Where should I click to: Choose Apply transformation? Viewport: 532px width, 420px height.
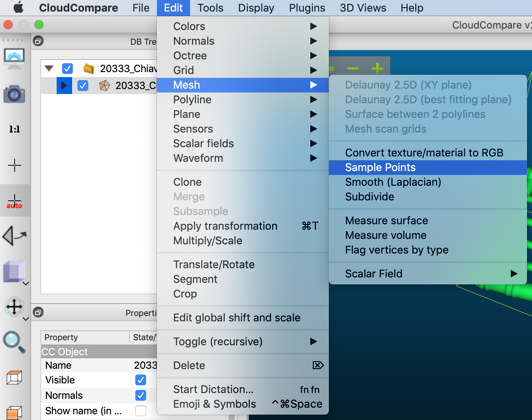[243, 226]
